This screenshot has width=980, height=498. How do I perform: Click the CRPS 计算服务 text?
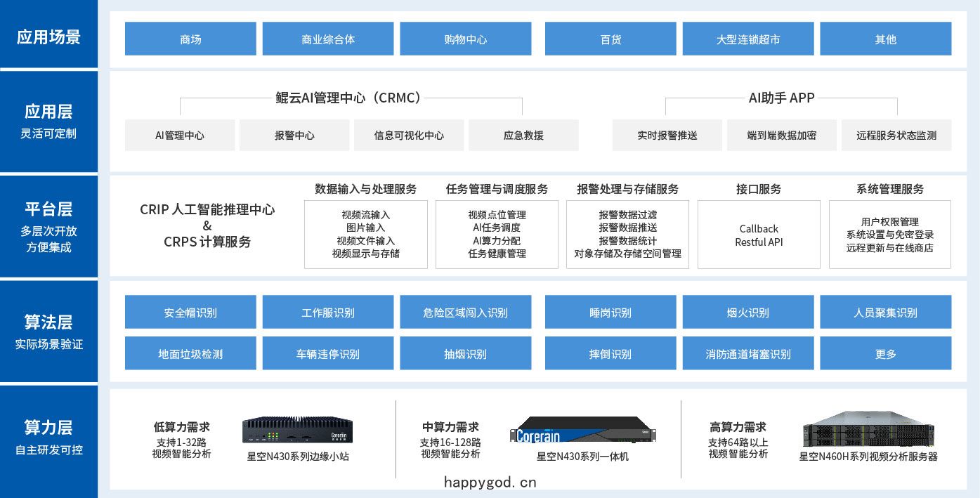pyautogui.click(x=207, y=242)
